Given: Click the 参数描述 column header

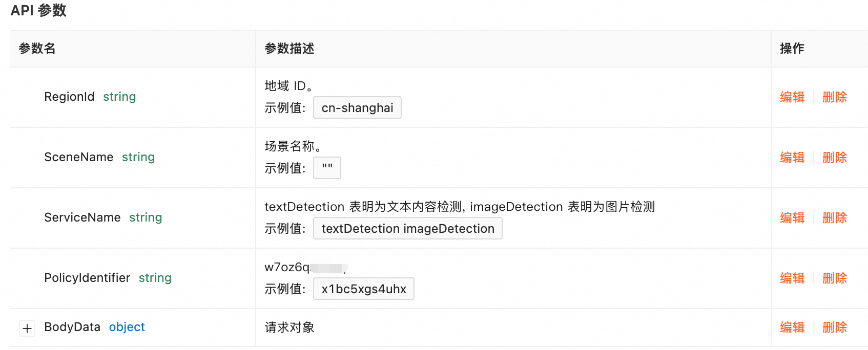Looking at the screenshot, I should point(290,49).
